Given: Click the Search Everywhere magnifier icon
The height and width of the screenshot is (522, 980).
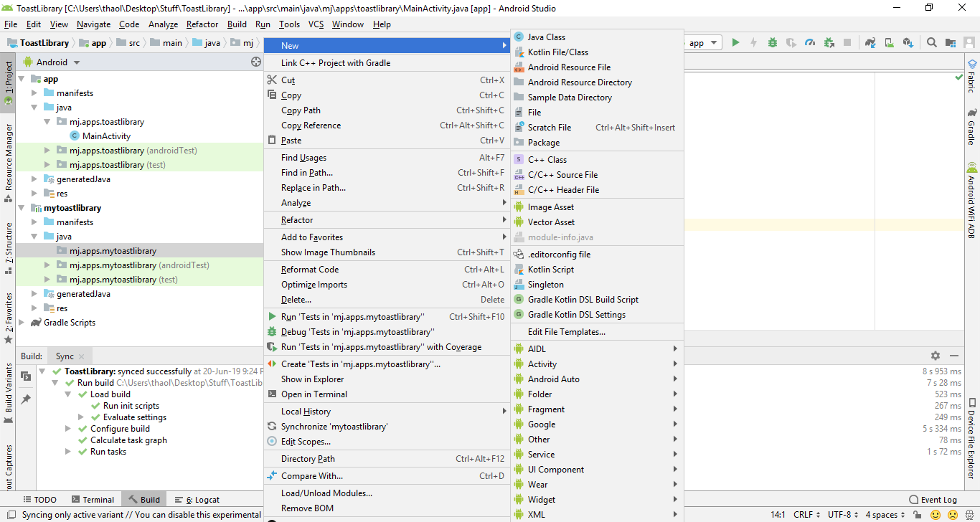Looking at the screenshot, I should pyautogui.click(x=932, y=43).
